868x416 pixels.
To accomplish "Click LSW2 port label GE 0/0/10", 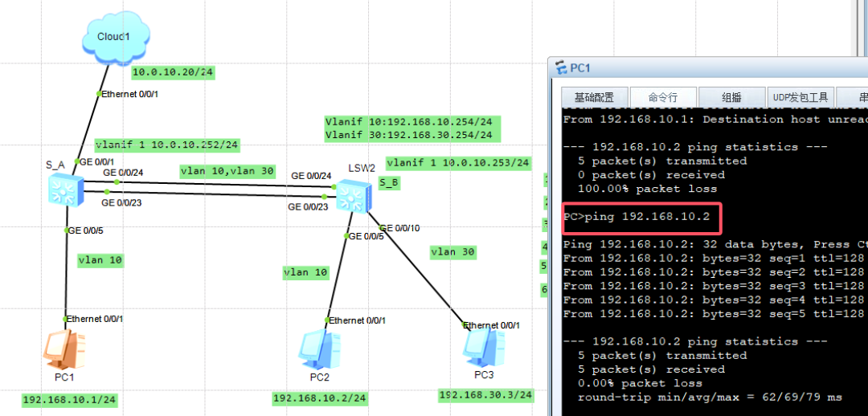I will (x=400, y=228).
